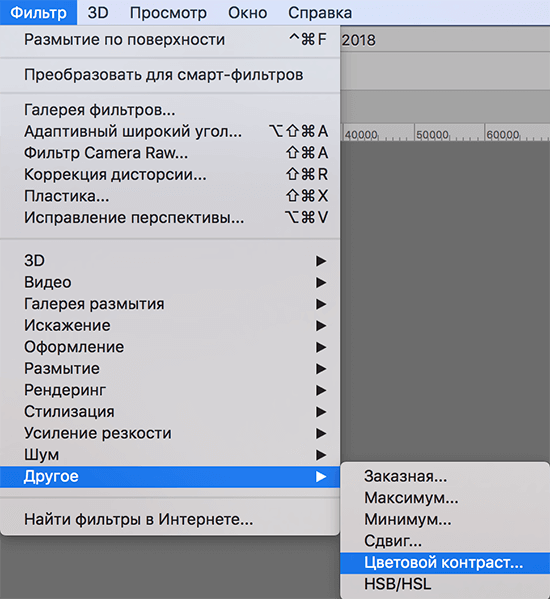Choose Исправление перспективы...
Viewport: 550px width, 599px height.
tap(170, 218)
